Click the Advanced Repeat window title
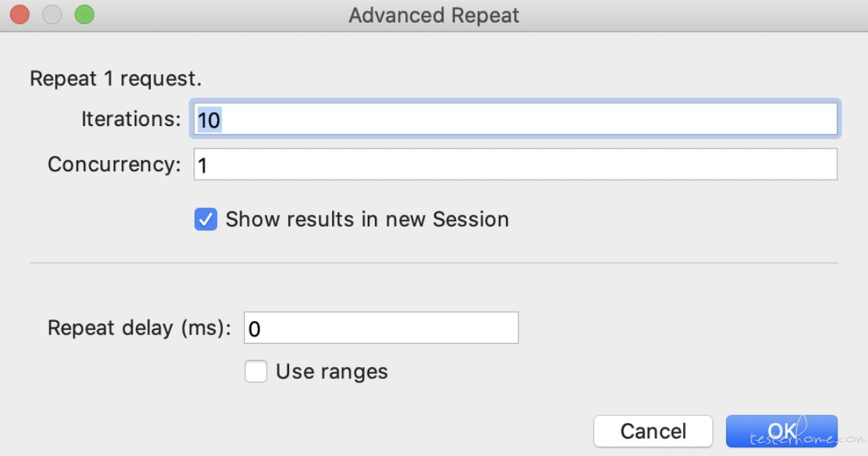 point(434,15)
